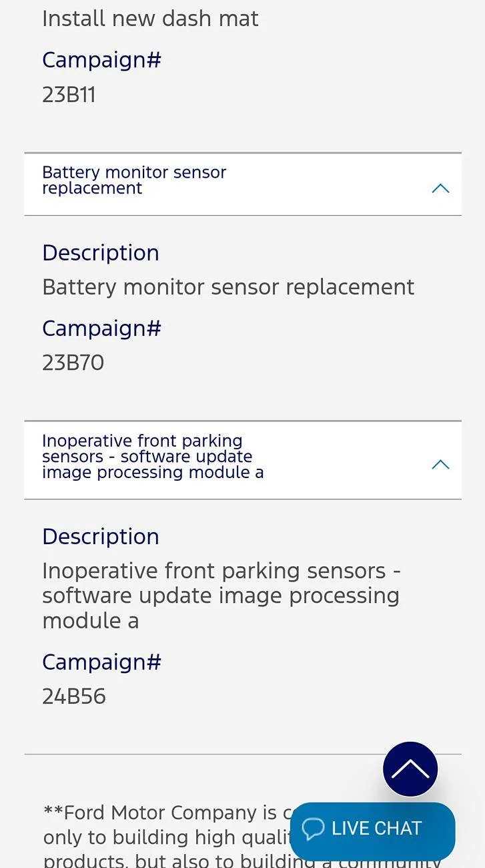Screen dimensions: 485x868
Task: Click the Campaign# label above 23B70
Action: tap(101, 329)
